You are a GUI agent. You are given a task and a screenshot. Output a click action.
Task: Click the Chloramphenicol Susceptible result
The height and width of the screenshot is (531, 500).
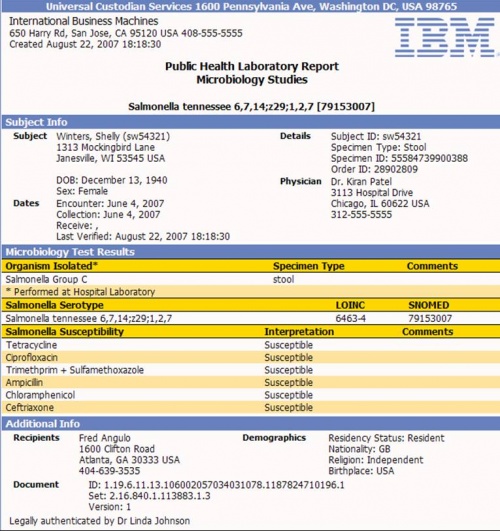coord(289,395)
